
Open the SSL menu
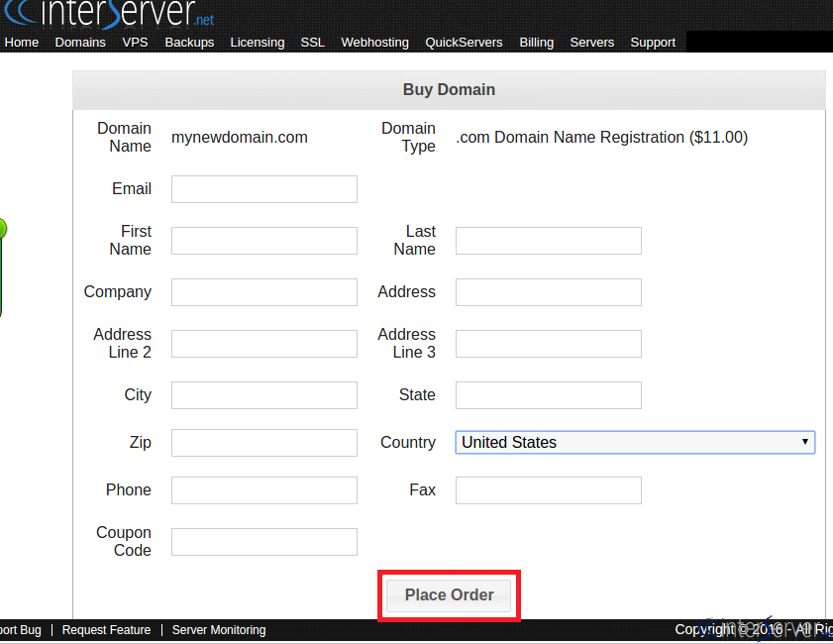[x=312, y=43]
